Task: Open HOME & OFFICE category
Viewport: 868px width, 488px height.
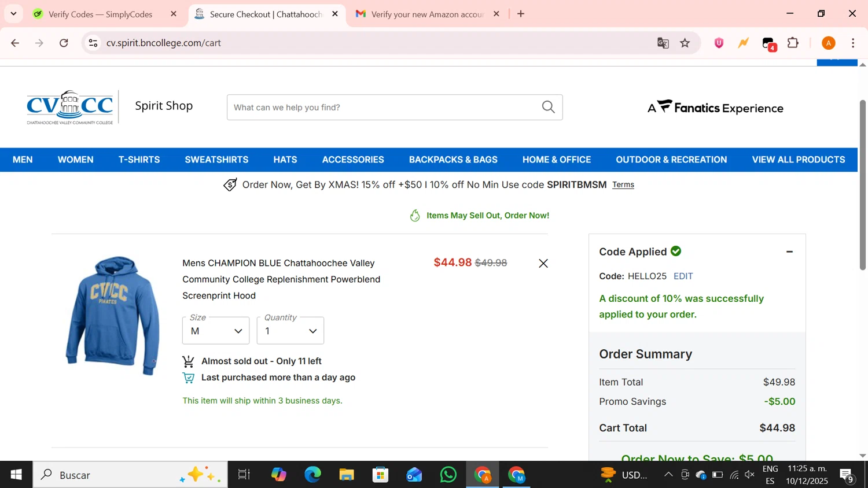Action: tap(557, 160)
